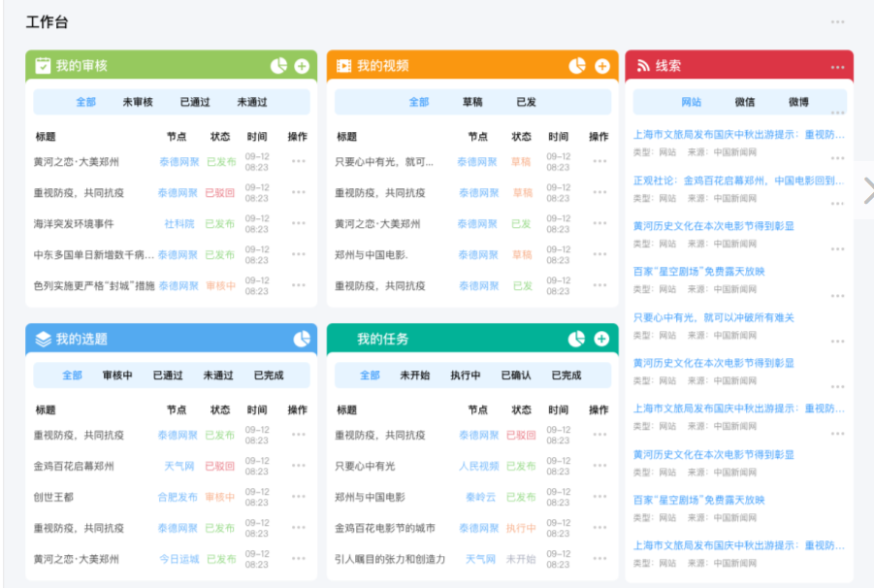The height and width of the screenshot is (588, 874).
Task: Open the 工作台 top-right more options menu
Action: pos(837,22)
